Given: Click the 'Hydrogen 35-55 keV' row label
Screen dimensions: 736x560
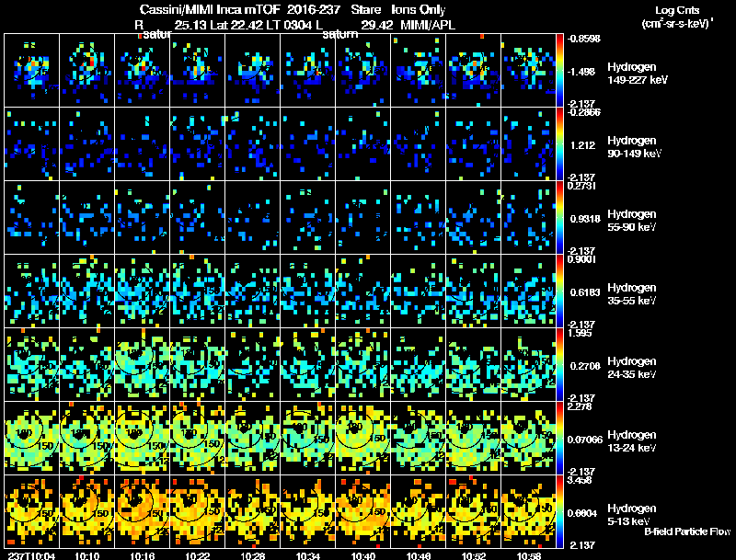Looking at the screenshot, I should coord(632,293).
